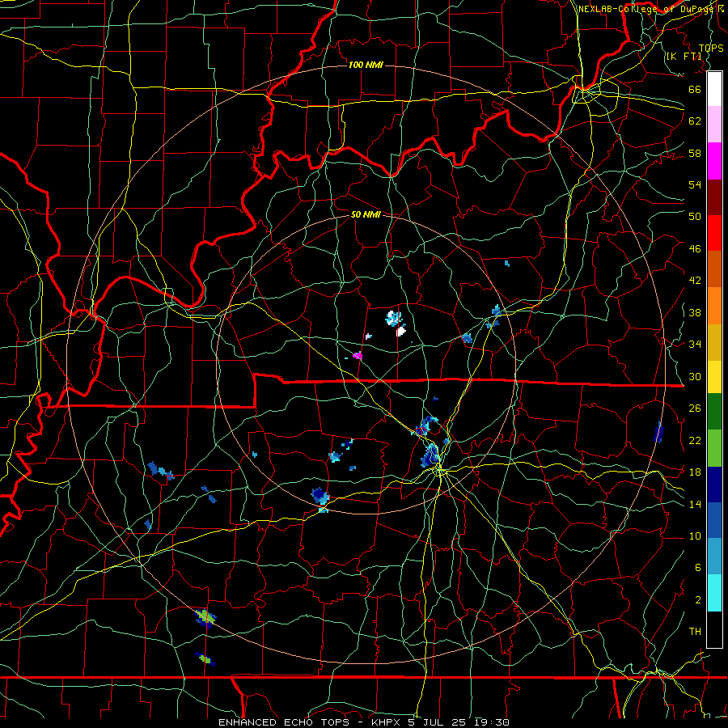
Task: Click the '42' legend value
Action: (x=695, y=281)
